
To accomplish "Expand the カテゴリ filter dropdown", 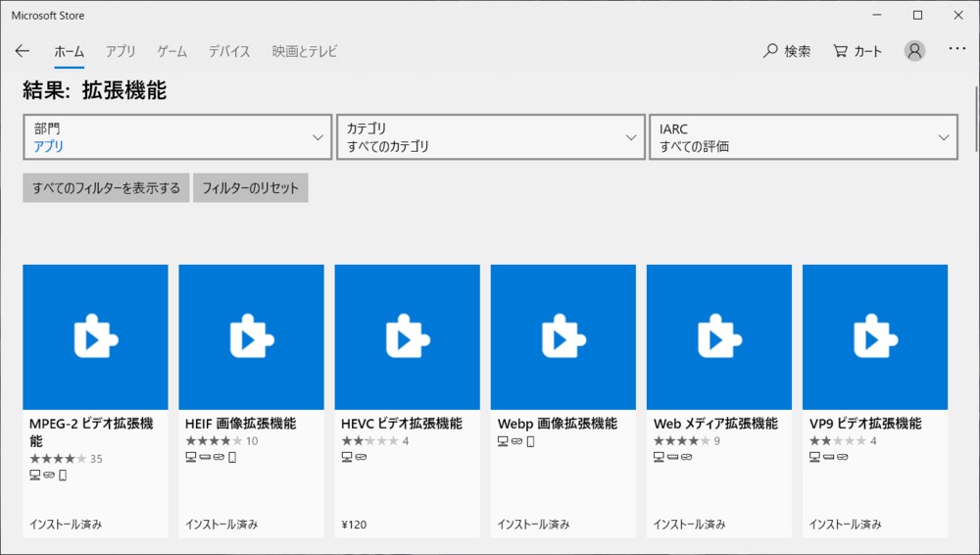I will coord(491,137).
